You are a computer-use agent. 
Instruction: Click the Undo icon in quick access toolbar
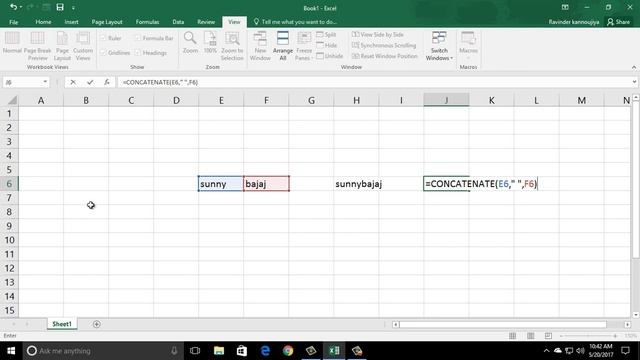pos(13,7)
